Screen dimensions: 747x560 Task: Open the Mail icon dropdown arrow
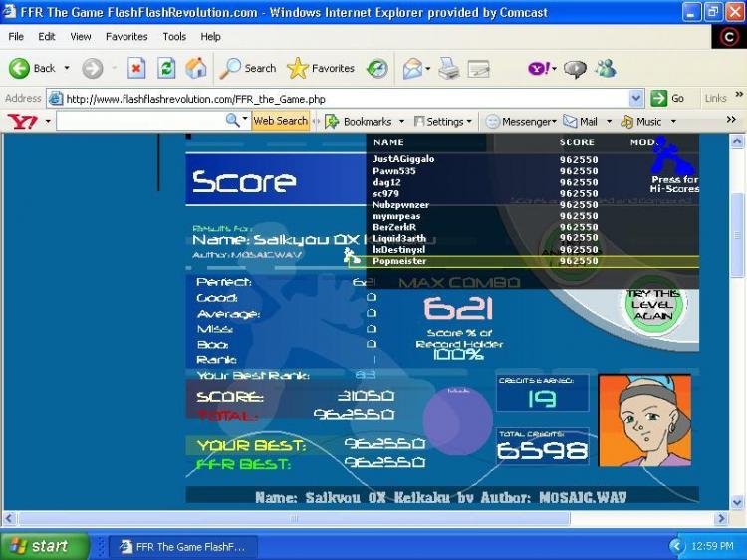[x=428, y=69]
